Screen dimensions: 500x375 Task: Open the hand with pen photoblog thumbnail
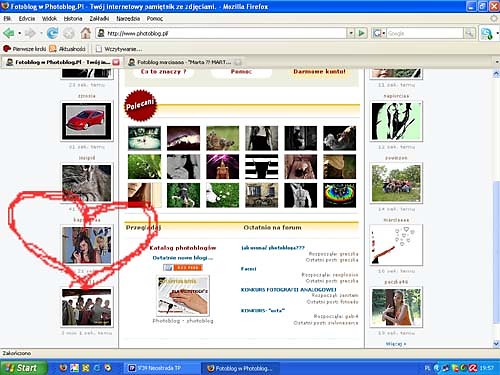[183, 296]
